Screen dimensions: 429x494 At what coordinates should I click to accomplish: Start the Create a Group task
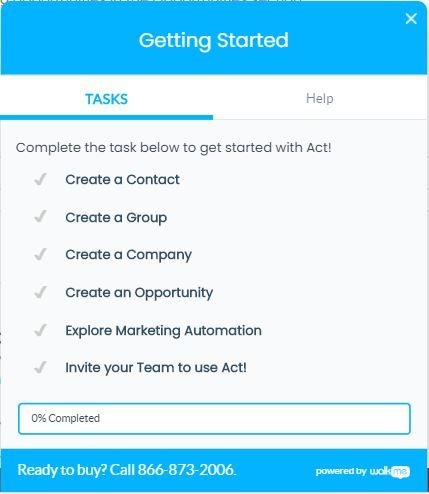(116, 217)
